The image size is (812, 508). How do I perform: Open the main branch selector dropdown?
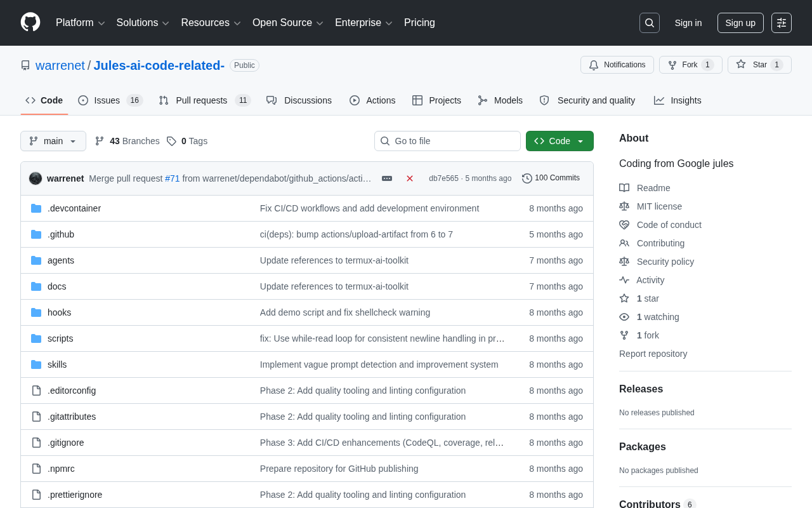53,141
